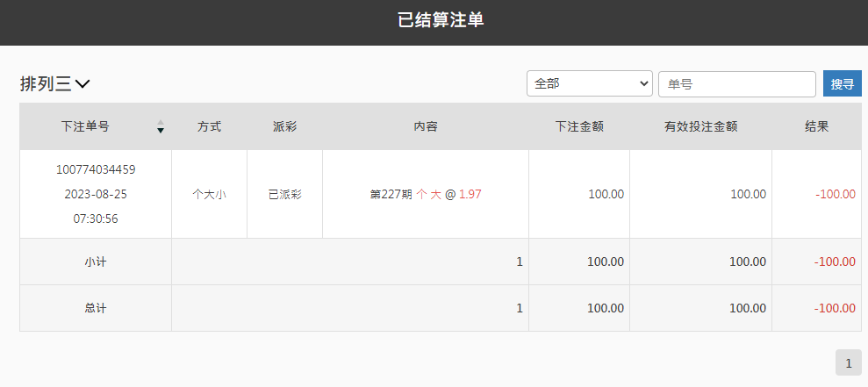Click the 方式 column header

point(209,126)
